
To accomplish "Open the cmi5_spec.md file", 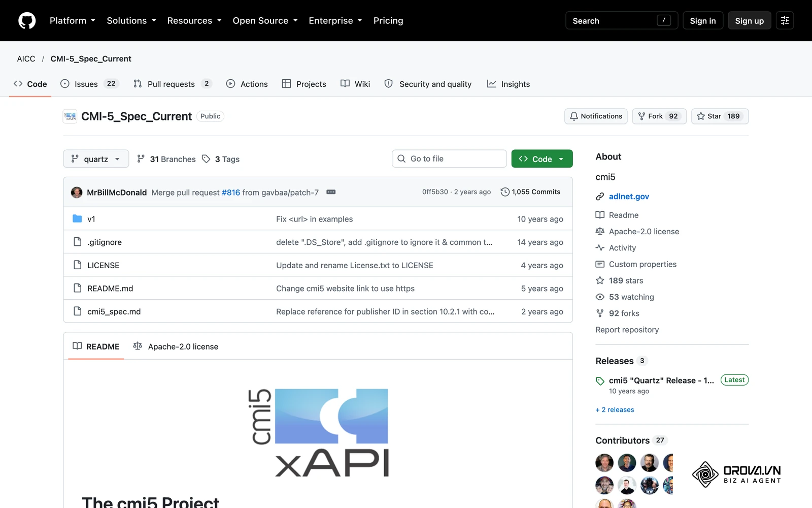I will pos(114,311).
